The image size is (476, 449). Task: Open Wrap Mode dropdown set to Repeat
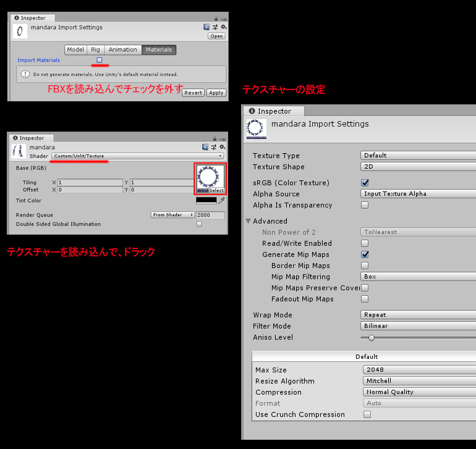(x=418, y=315)
